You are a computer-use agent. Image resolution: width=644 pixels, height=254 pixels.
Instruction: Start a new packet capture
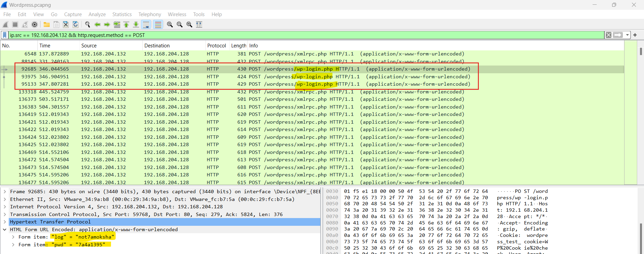[x=5, y=25]
